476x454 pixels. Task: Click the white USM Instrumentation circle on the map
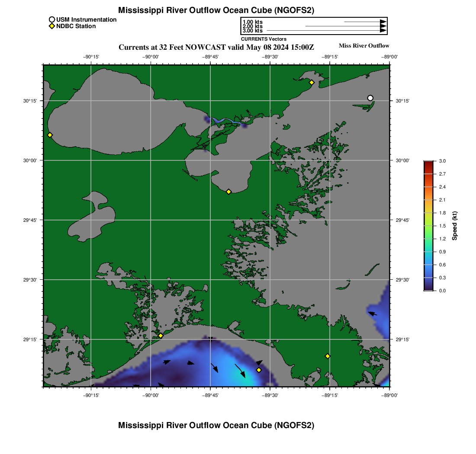[370, 98]
